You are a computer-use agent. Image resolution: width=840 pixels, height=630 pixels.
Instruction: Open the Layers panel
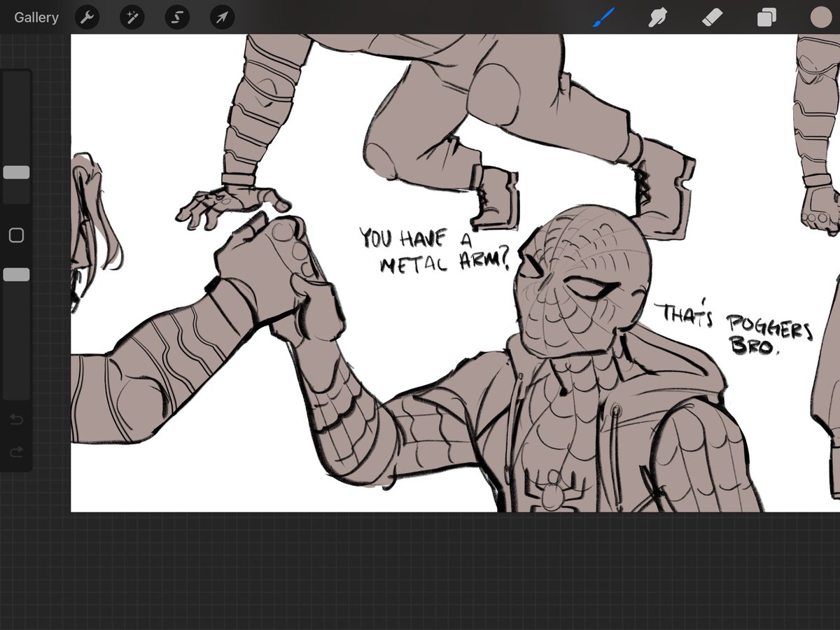[x=766, y=17]
